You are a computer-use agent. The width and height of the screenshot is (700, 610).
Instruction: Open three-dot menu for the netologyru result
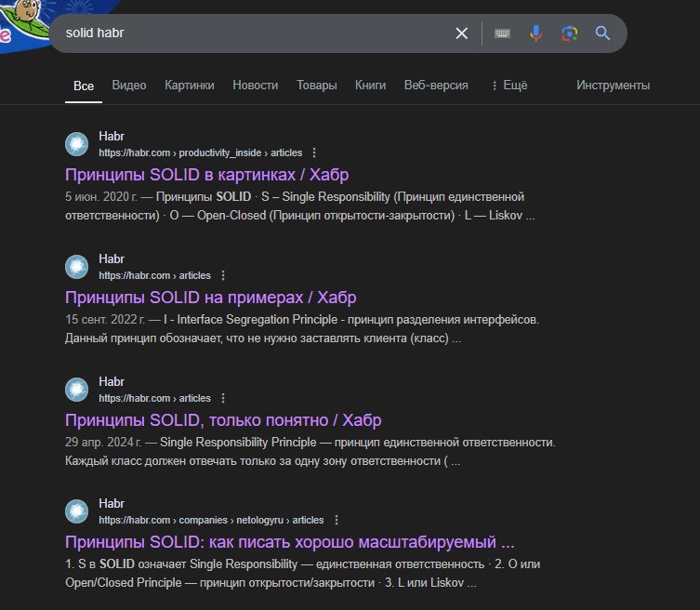point(336,521)
